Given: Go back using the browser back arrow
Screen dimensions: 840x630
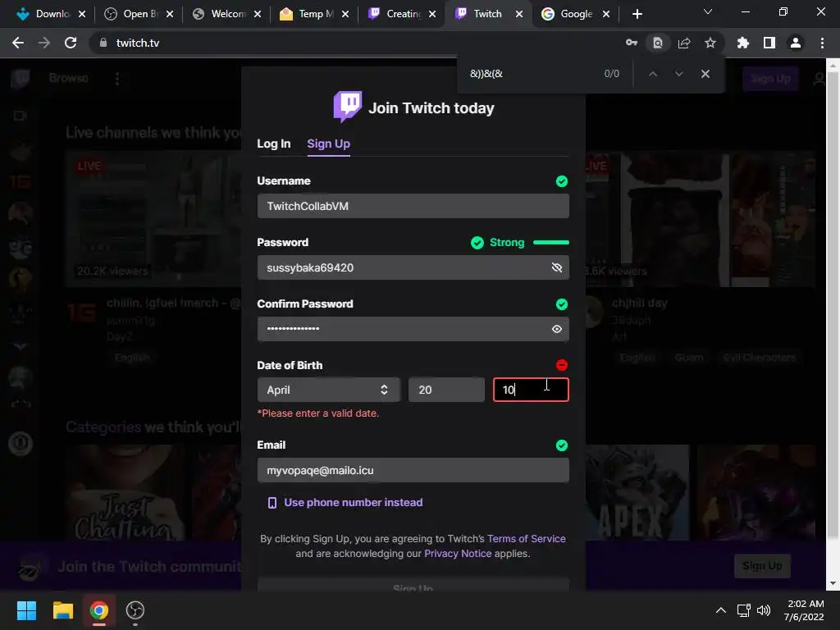Looking at the screenshot, I should [18, 43].
